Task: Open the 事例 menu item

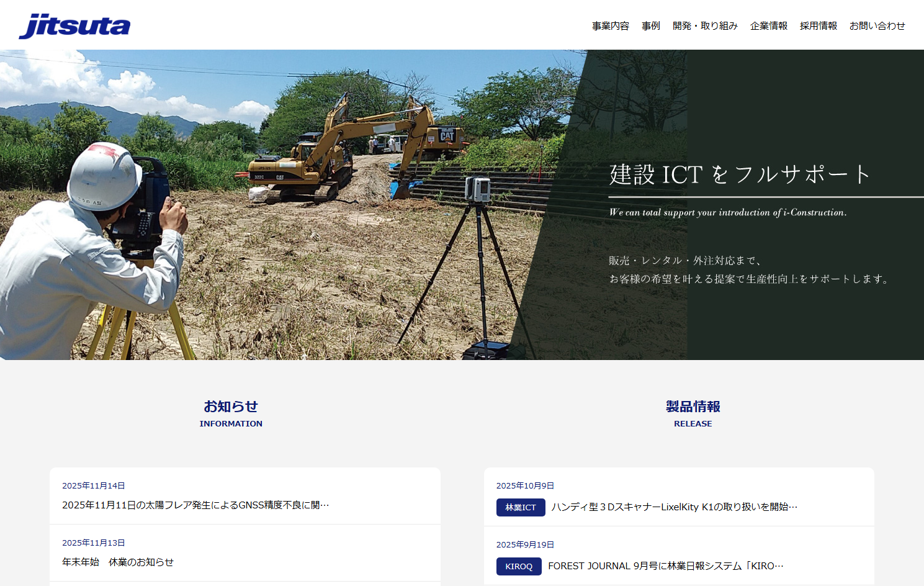Action: (x=650, y=25)
